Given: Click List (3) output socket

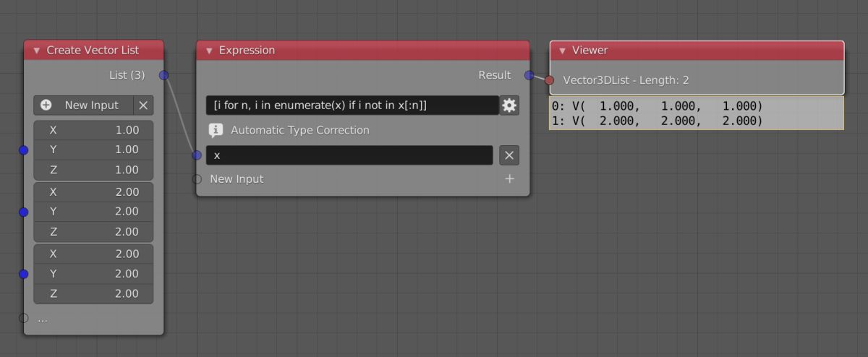Looking at the screenshot, I should pos(163,75).
